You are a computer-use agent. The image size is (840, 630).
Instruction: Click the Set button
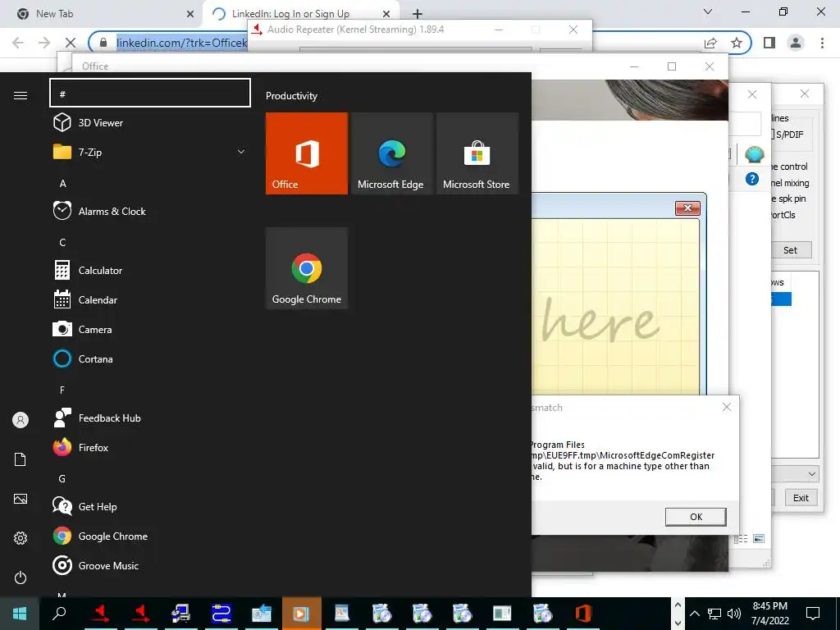pyautogui.click(x=790, y=250)
